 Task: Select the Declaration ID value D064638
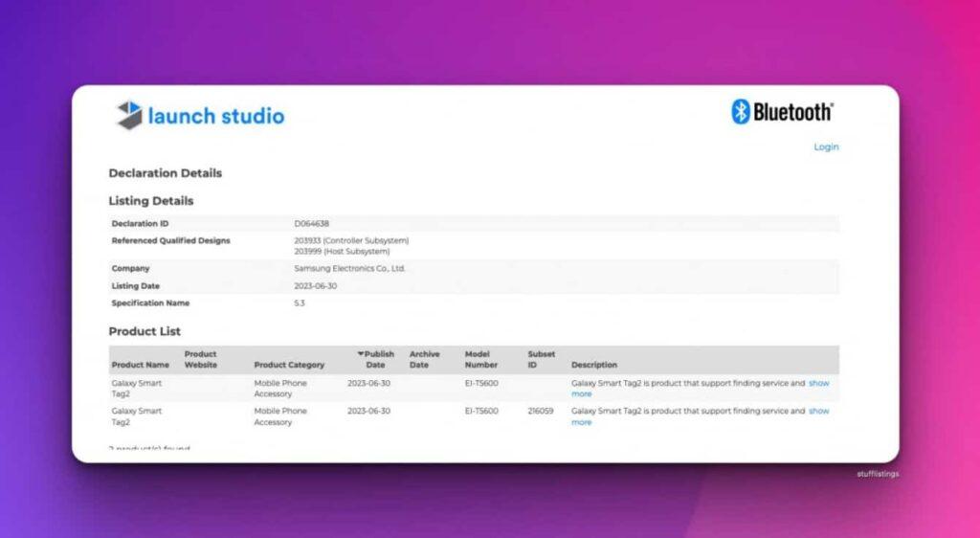pyautogui.click(x=311, y=224)
